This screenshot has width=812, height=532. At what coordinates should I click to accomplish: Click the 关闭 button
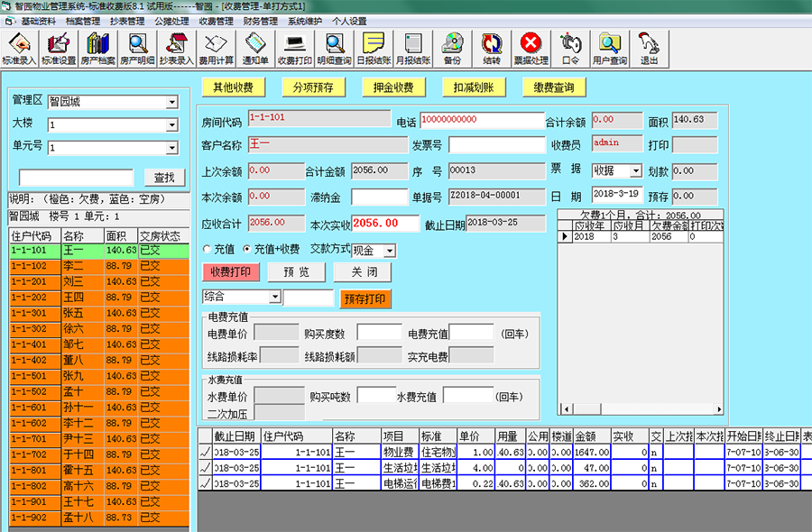[x=363, y=272]
